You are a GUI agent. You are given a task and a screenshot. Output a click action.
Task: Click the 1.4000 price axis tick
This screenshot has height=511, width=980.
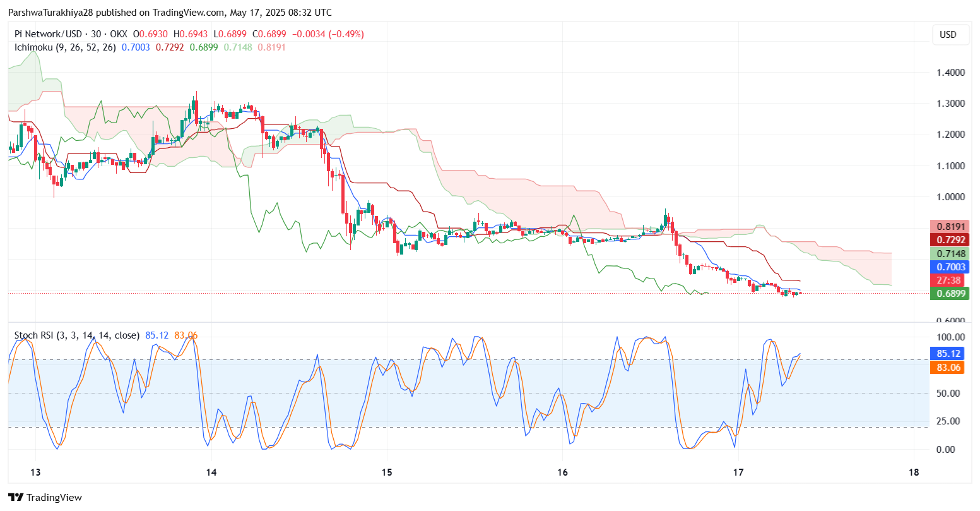tap(950, 73)
